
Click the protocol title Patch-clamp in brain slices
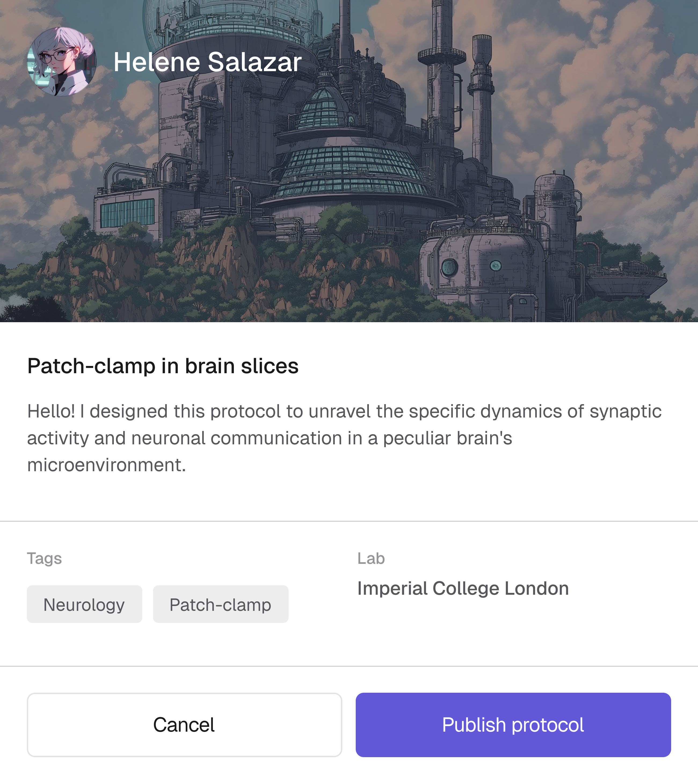pos(163,366)
